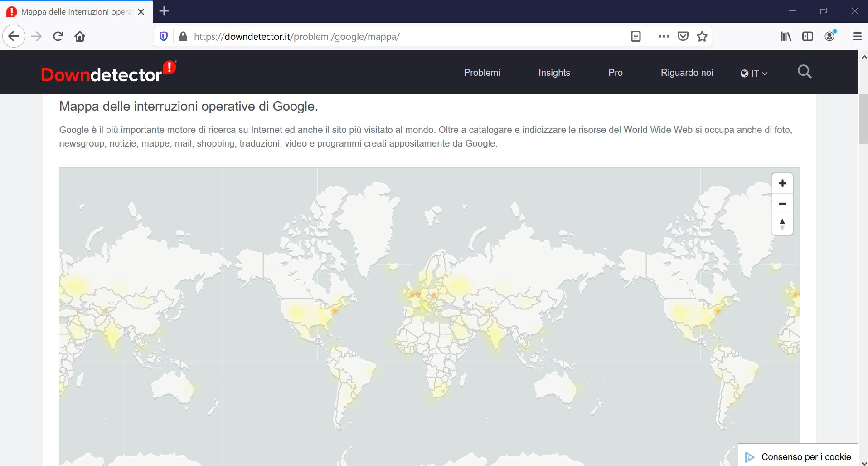The image size is (868, 466).
Task: Open the Firefox home page
Action: [80, 36]
